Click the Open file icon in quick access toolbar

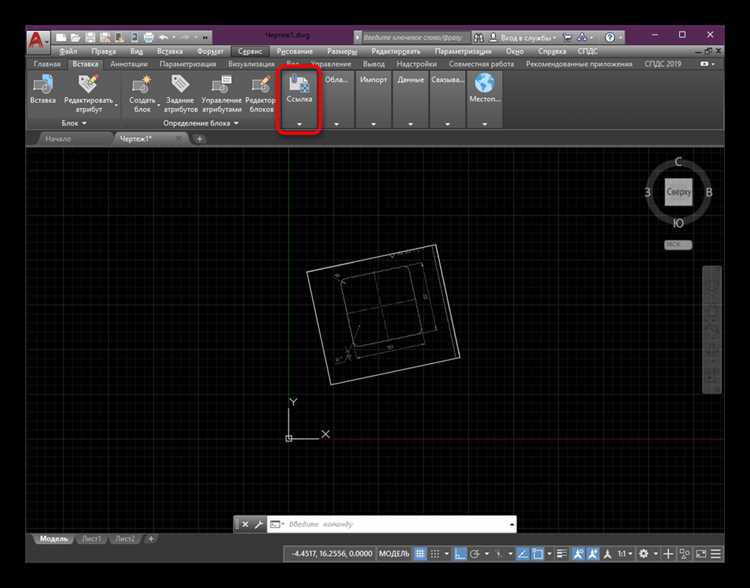75,37
